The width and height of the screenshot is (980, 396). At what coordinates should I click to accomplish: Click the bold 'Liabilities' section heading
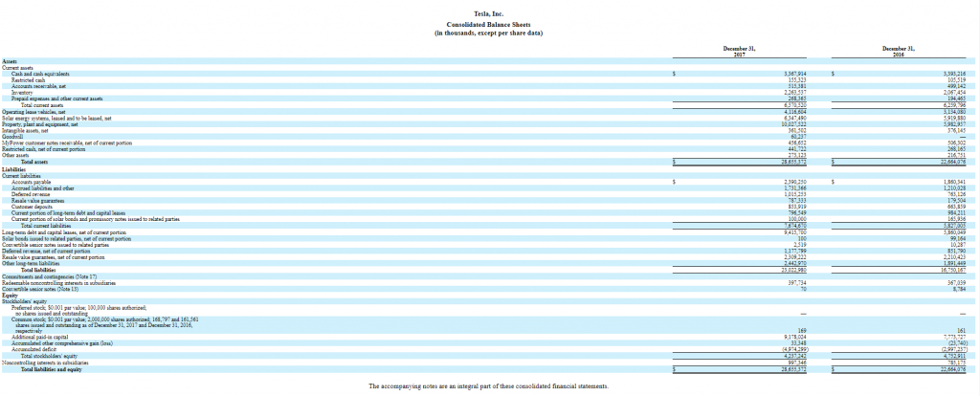pos(13,168)
